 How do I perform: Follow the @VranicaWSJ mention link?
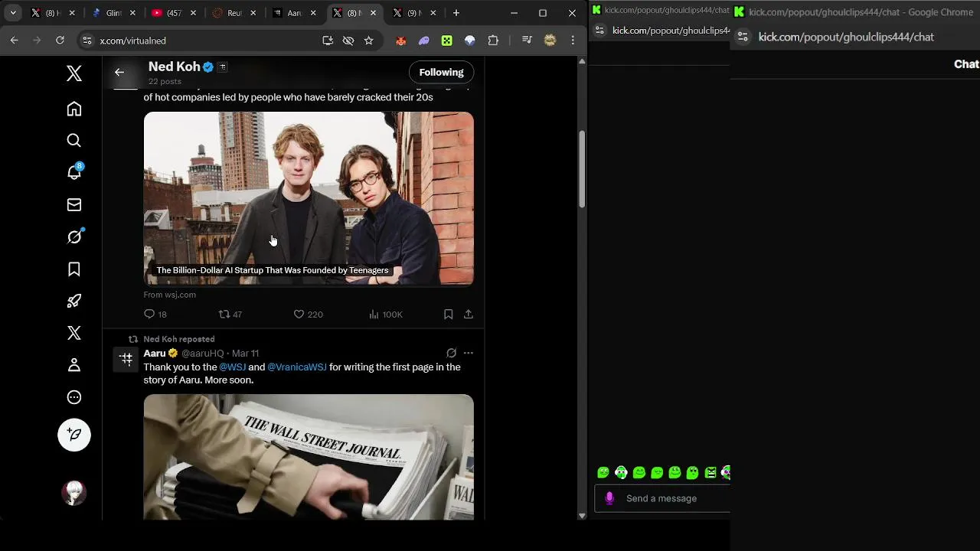[297, 367]
